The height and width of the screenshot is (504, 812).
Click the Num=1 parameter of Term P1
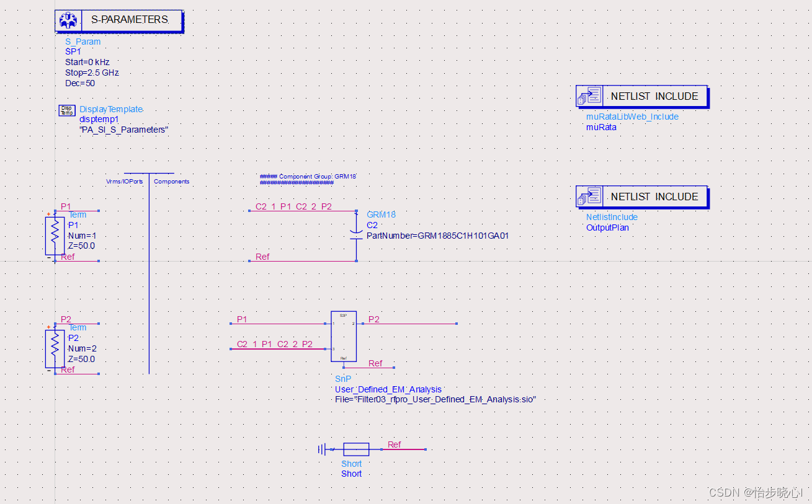point(82,236)
